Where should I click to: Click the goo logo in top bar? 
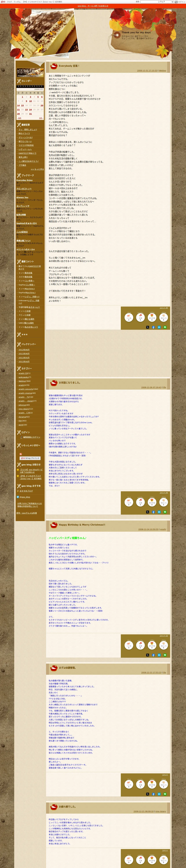[x=3, y=2]
